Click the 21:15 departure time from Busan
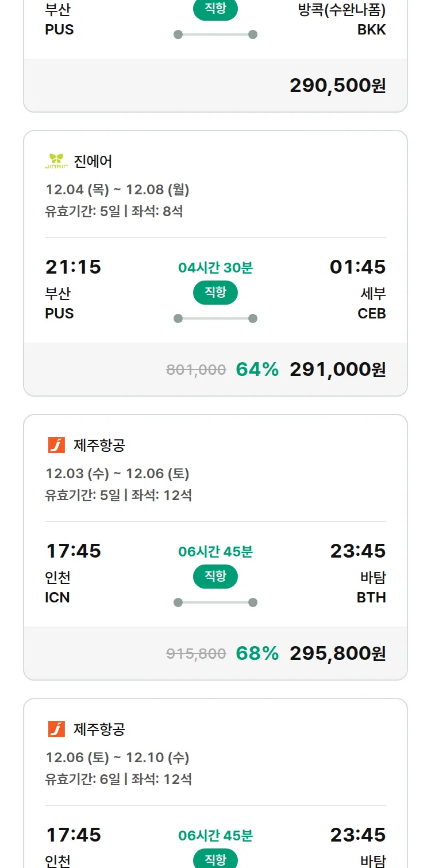The image size is (431, 868). (x=73, y=267)
